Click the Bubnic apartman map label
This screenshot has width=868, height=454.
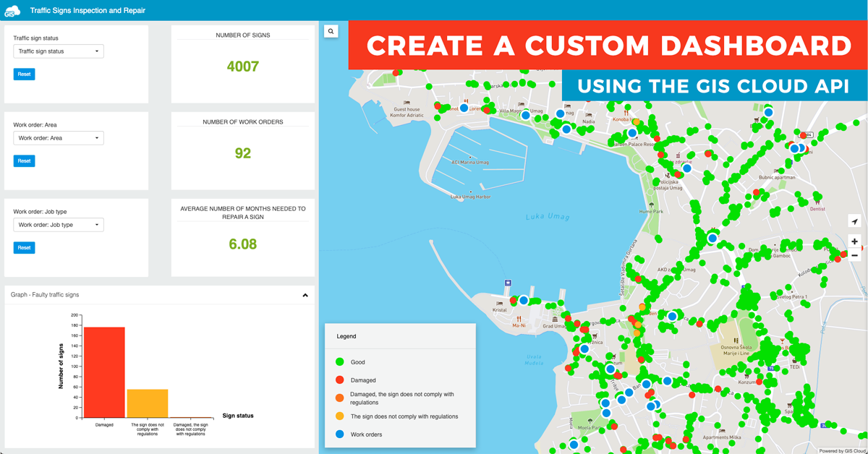pyautogui.click(x=777, y=177)
